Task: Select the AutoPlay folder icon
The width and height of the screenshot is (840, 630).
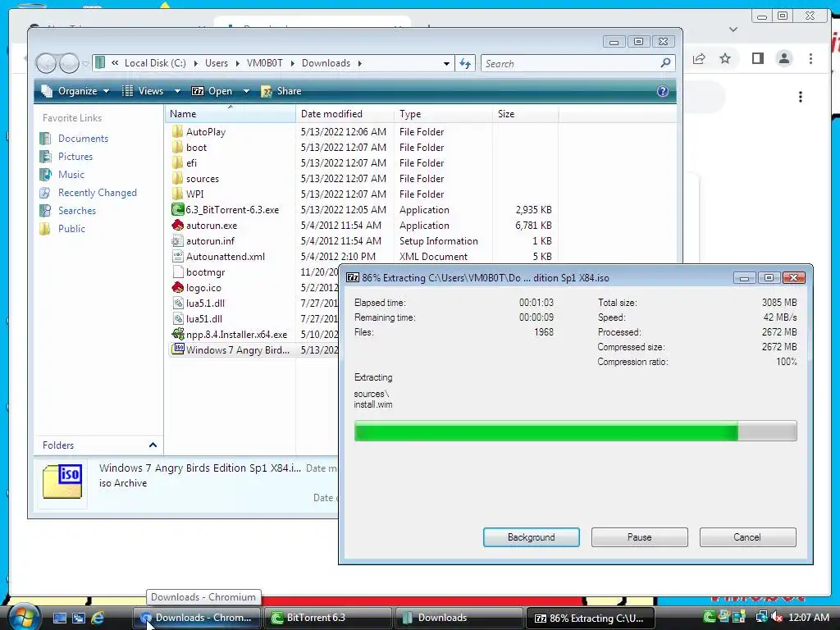Action: coord(178,132)
